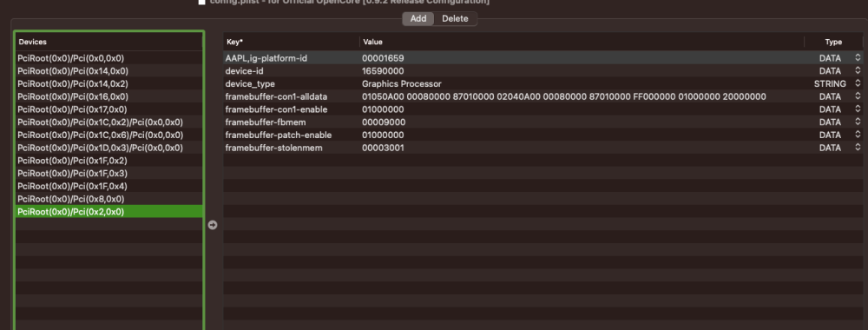Image resolution: width=868 pixels, height=330 pixels.
Task: Open type dropdown for framebuffer-stolenmem row
Action: point(858,148)
